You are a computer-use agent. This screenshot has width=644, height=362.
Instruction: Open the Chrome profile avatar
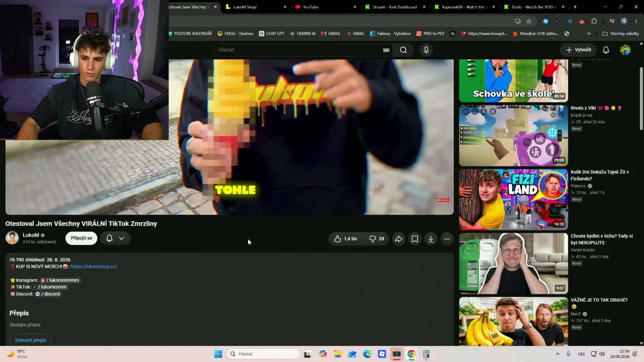[624, 21]
